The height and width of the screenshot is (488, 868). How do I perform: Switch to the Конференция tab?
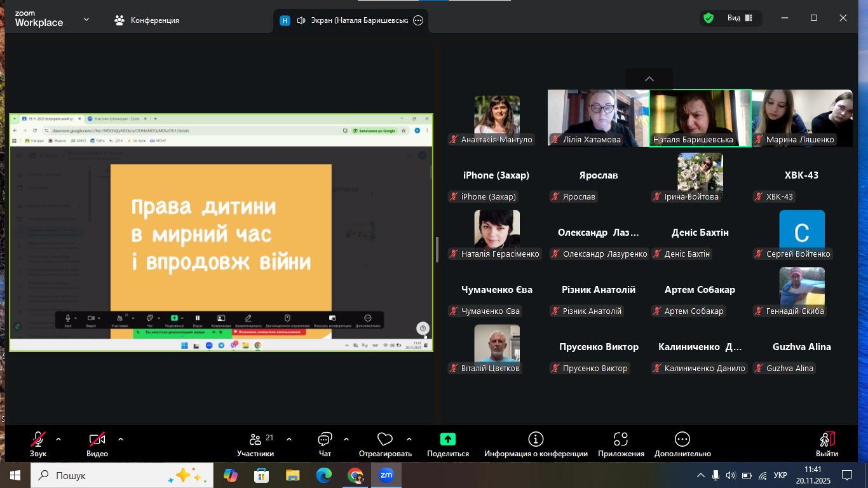coord(147,20)
